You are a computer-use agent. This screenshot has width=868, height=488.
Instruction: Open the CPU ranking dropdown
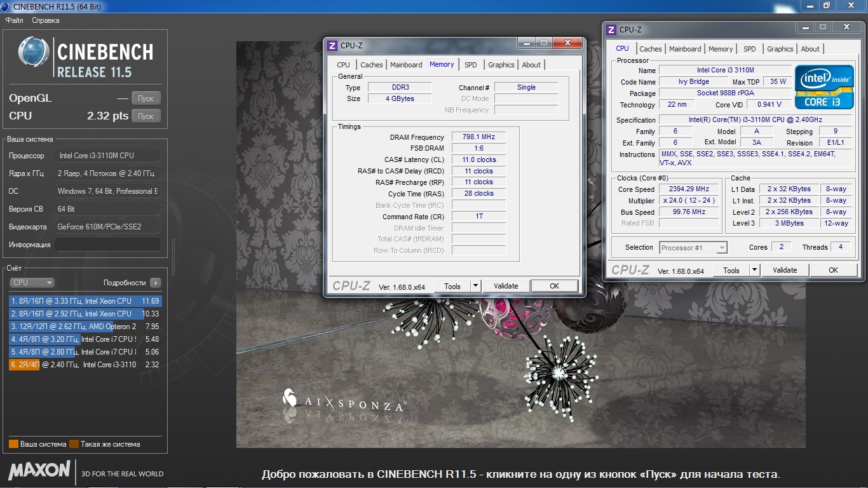[32, 283]
